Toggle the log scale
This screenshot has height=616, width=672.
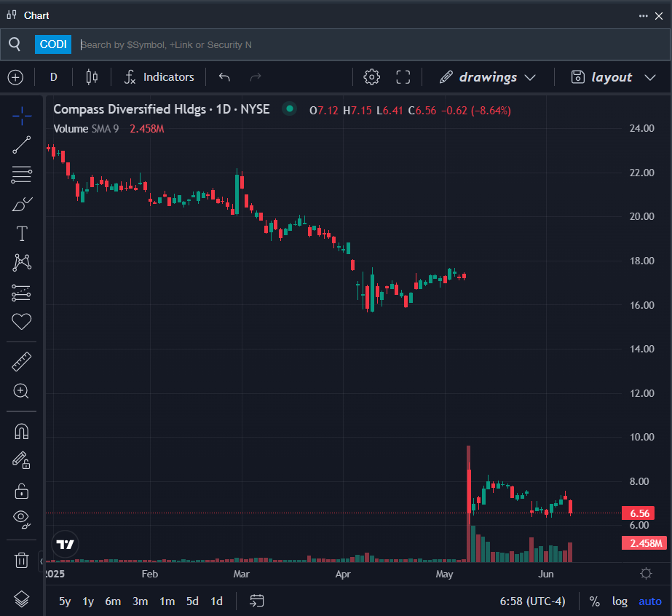[x=620, y=601]
